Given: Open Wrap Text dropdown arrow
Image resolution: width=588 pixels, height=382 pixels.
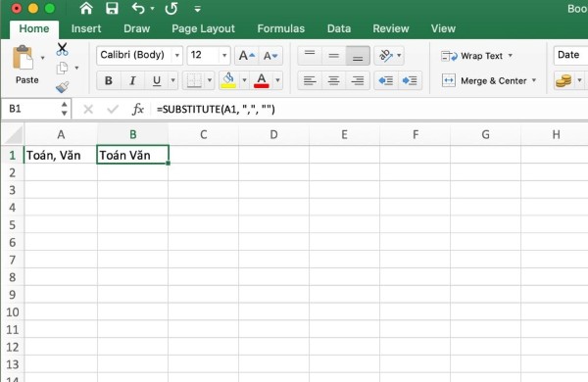Looking at the screenshot, I should pyautogui.click(x=510, y=56).
